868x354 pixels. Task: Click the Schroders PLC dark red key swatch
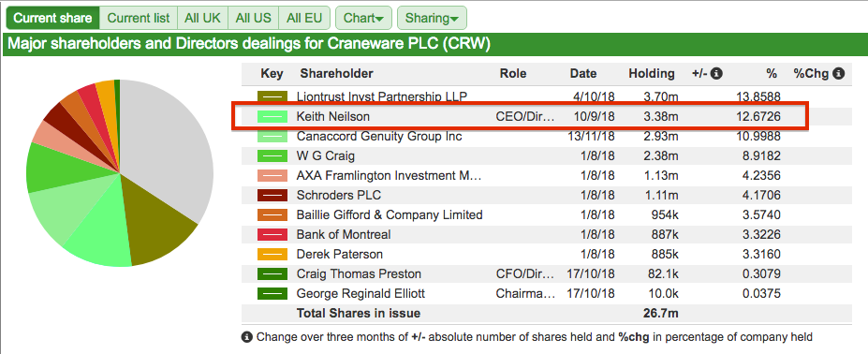click(x=272, y=195)
